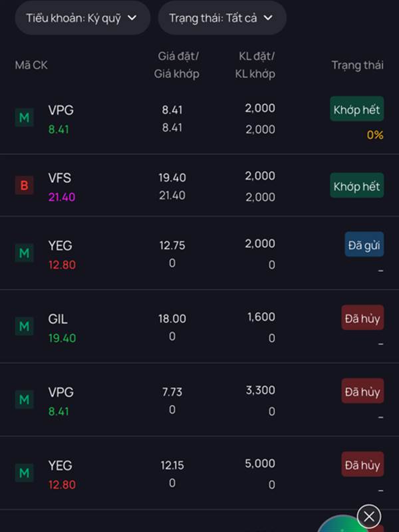Open the Tiểu khoản: Ký quỹ dropdown
The height and width of the screenshot is (532, 399).
(x=82, y=18)
